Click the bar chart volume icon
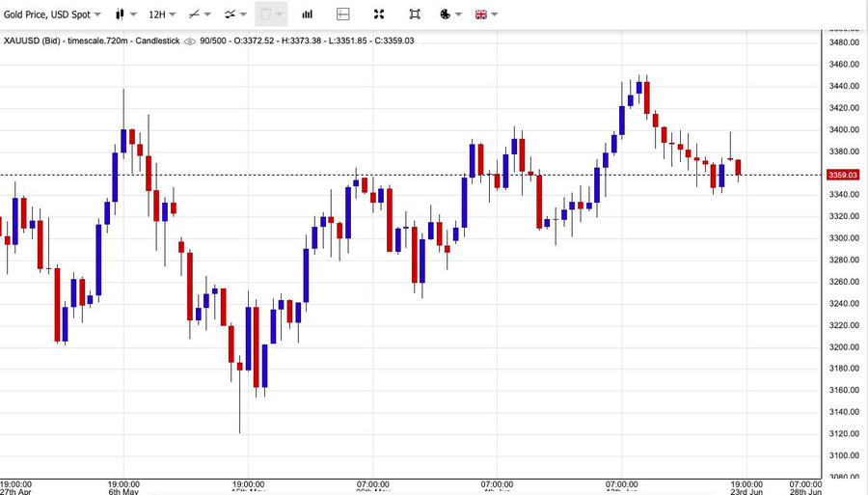 pos(307,14)
